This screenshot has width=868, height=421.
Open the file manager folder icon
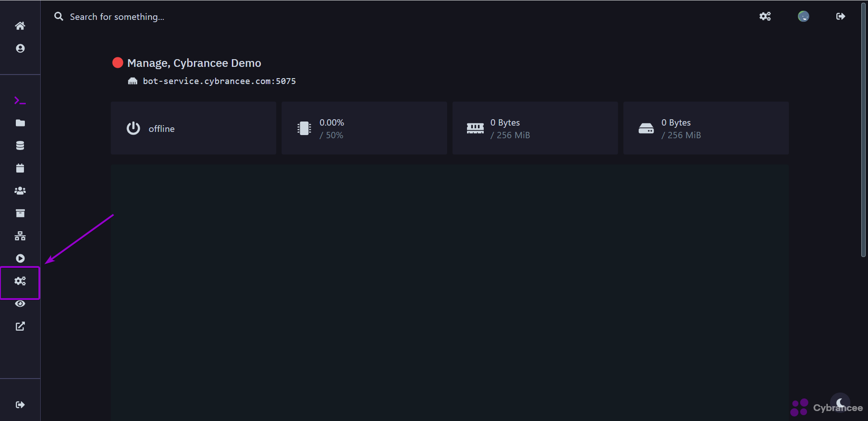(20, 123)
